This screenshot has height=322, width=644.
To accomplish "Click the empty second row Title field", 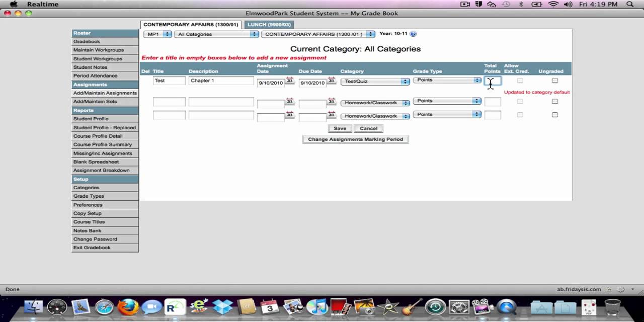I will [169, 102].
